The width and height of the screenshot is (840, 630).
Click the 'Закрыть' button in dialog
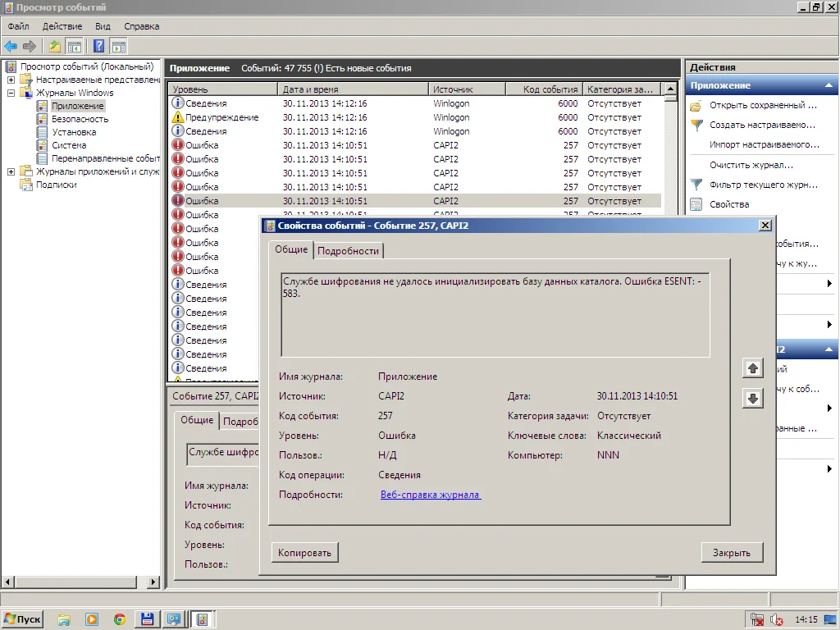pyautogui.click(x=731, y=552)
